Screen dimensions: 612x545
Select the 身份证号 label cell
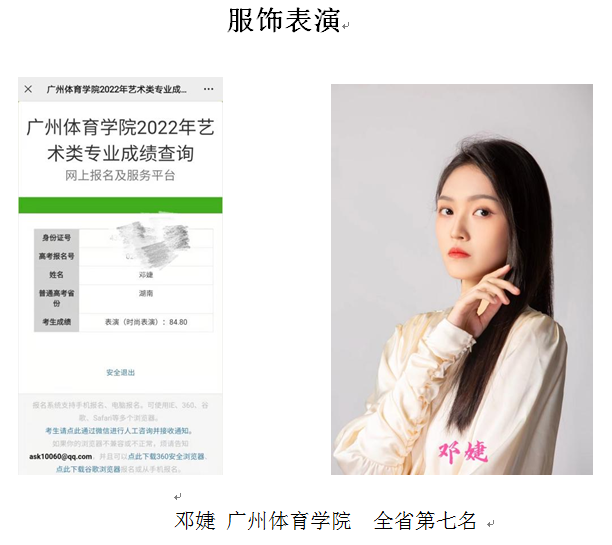[57, 238]
